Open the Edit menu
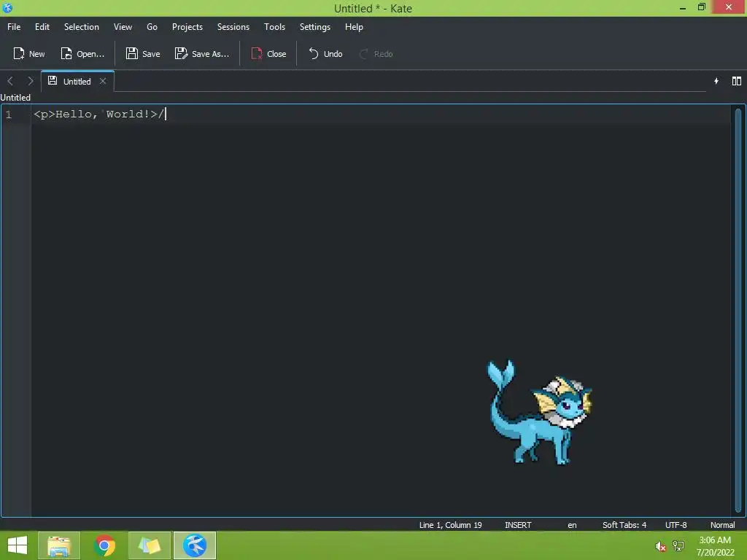The image size is (747, 560). (42, 27)
